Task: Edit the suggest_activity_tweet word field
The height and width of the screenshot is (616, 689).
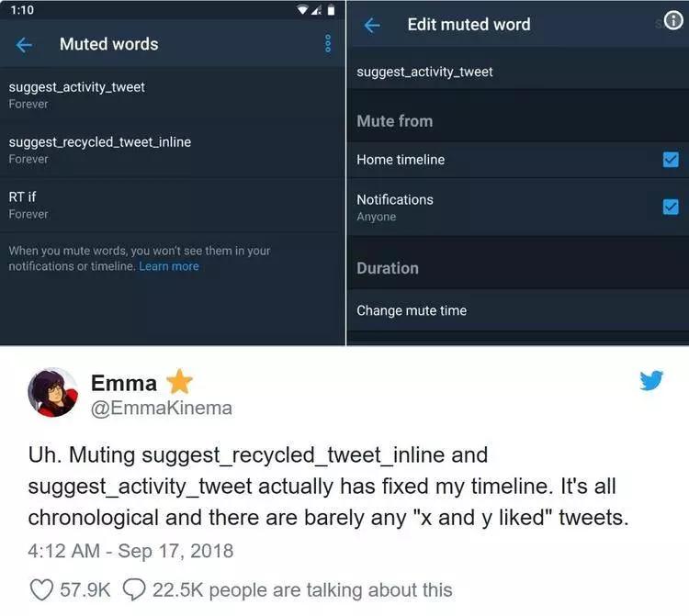Action: pyautogui.click(x=424, y=72)
